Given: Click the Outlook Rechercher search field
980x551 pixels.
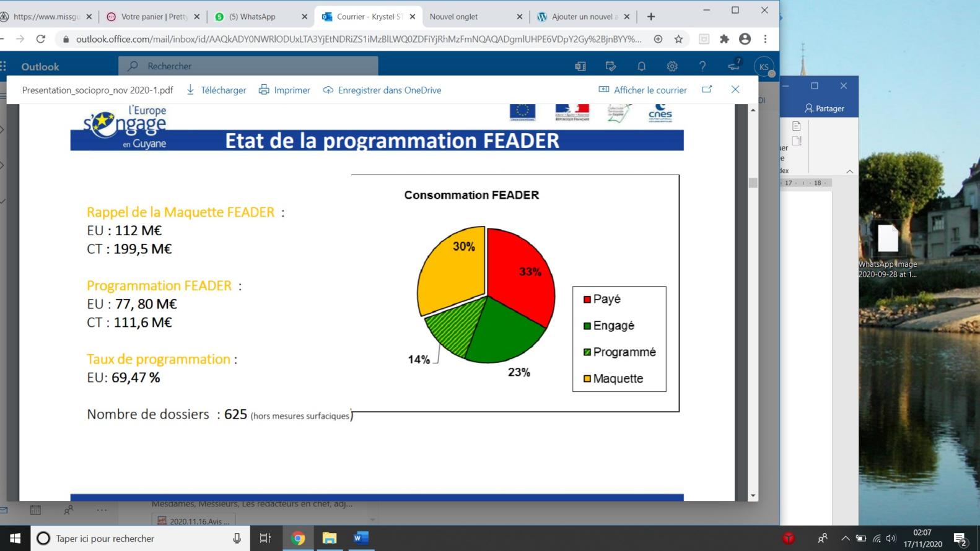Looking at the screenshot, I should (x=248, y=66).
